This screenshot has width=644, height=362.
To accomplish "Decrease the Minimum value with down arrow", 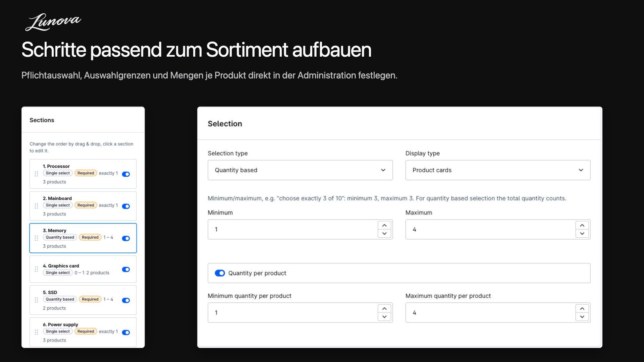I will [x=384, y=234].
